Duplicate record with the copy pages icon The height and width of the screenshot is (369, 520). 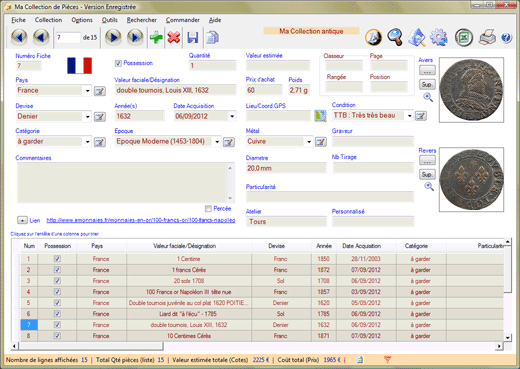point(212,37)
